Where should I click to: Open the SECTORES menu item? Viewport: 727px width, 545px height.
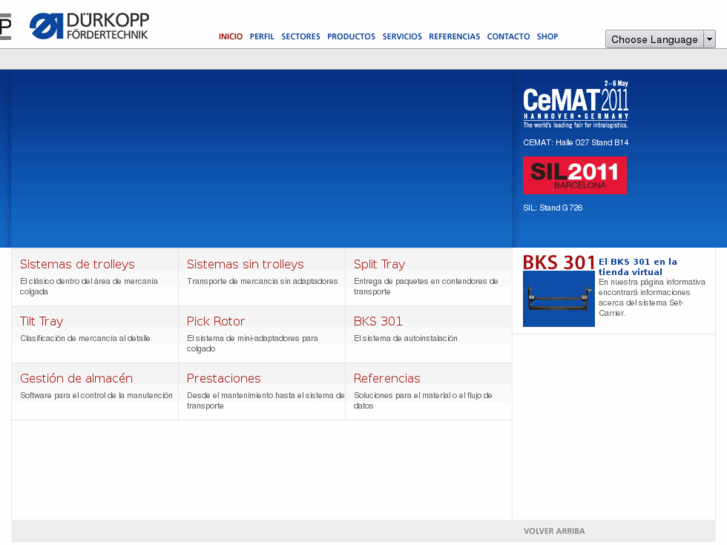(300, 37)
